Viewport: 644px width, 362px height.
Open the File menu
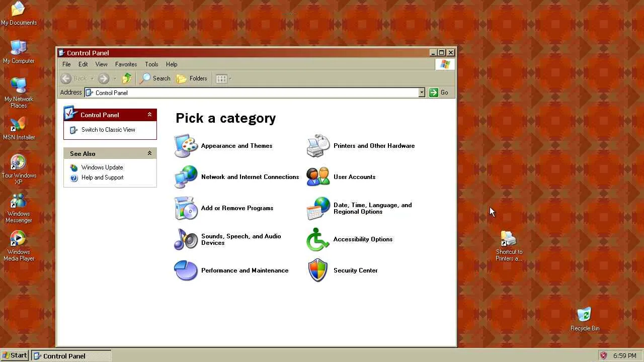(x=66, y=64)
